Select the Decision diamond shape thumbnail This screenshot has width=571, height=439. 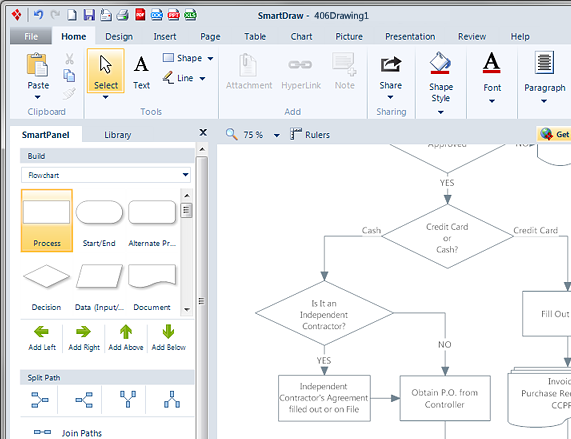point(46,287)
